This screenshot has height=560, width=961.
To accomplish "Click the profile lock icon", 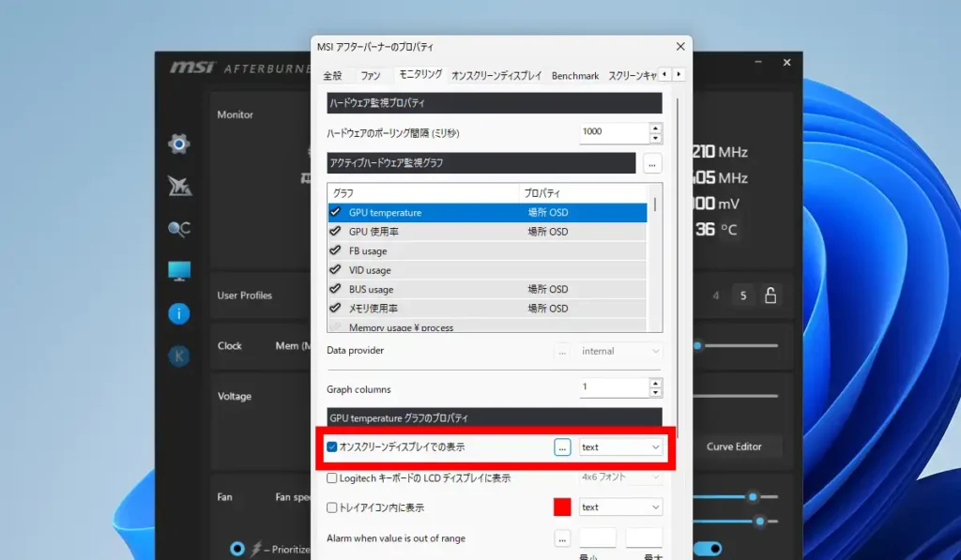I will tap(770, 295).
